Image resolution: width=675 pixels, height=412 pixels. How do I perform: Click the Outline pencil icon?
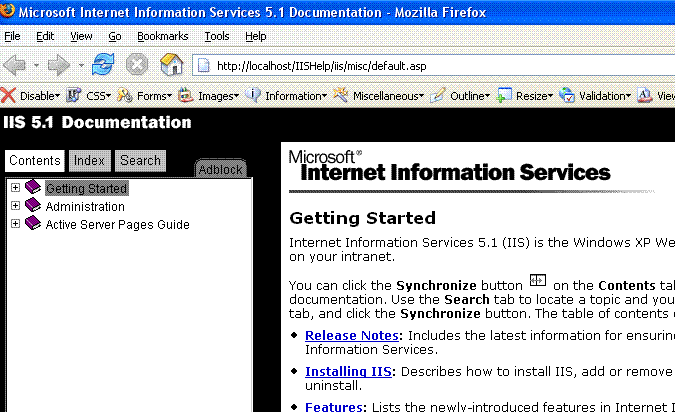[438, 95]
